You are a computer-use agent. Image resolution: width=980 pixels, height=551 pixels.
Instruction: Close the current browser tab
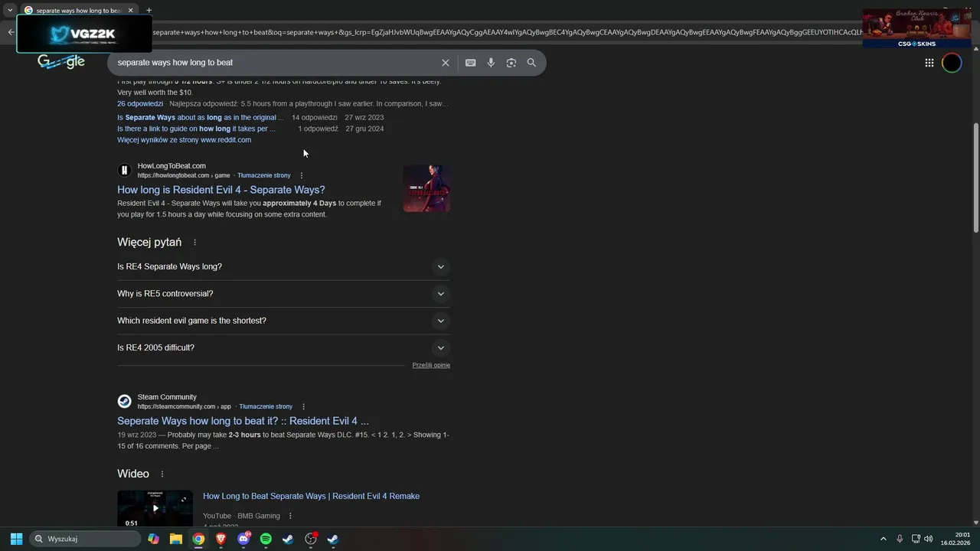(x=130, y=11)
